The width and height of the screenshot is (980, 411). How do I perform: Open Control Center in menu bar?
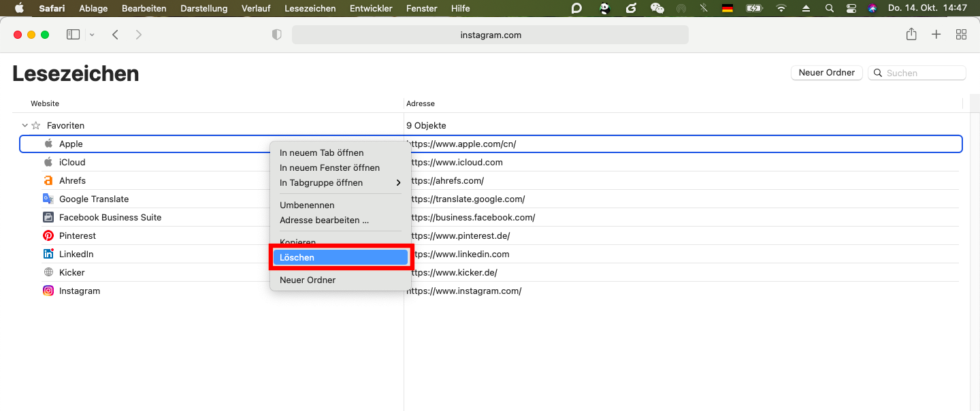click(x=851, y=8)
